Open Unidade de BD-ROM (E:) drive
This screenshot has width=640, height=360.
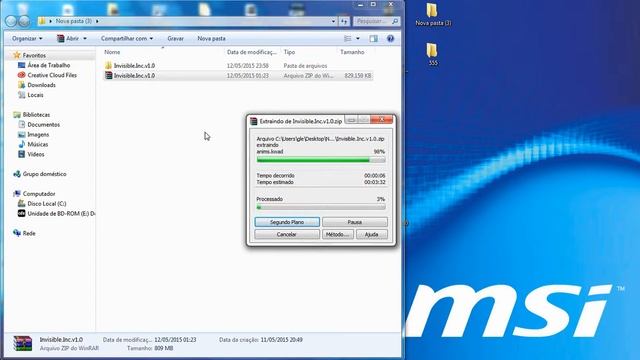click(61, 213)
